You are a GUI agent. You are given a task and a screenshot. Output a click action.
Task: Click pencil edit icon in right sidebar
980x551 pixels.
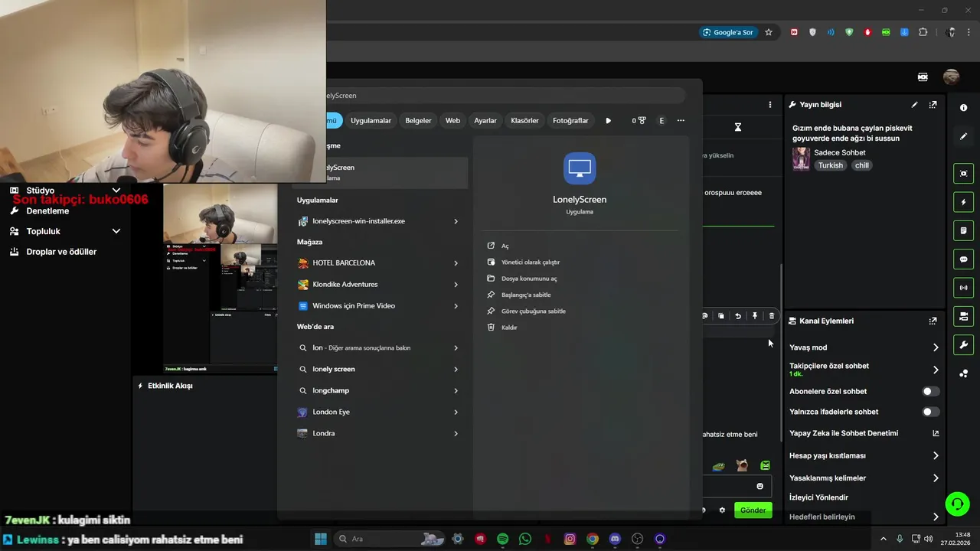(x=963, y=136)
